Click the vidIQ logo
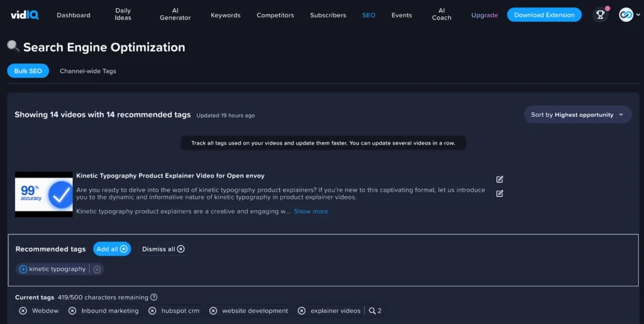644x324 pixels. pyautogui.click(x=25, y=14)
